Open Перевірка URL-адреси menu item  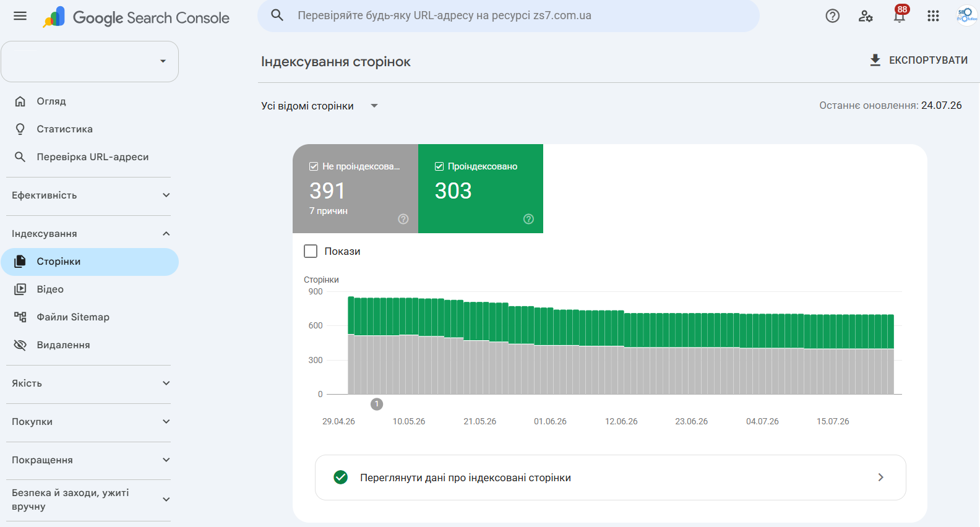click(90, 156)
